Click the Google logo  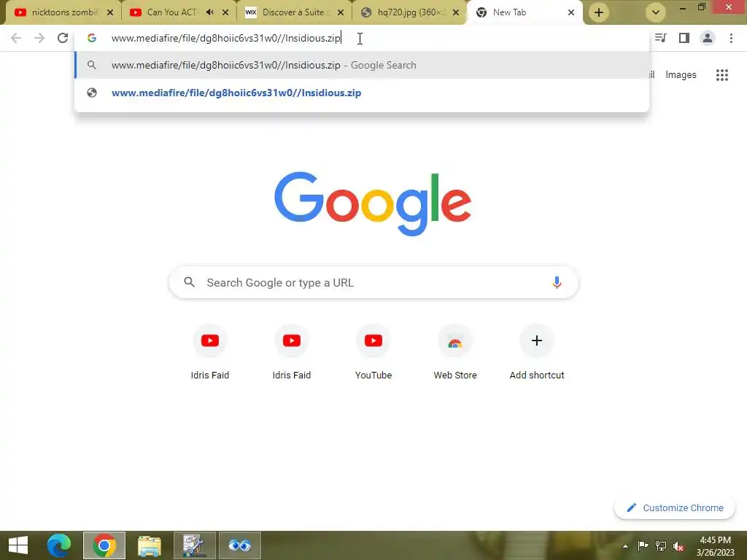click(373, 204)
